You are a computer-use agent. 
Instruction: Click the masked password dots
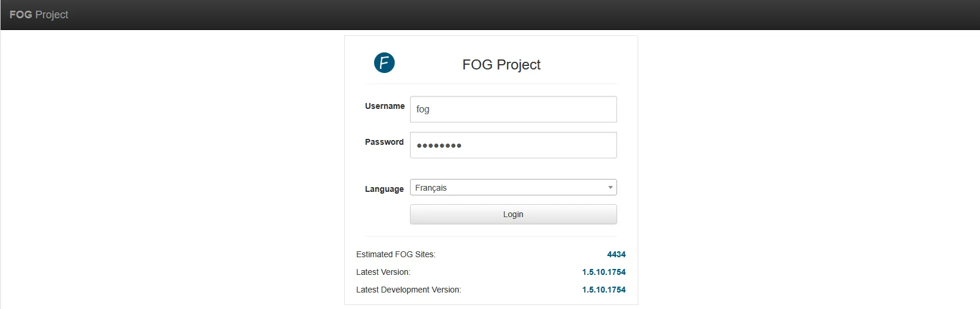[x=439, y=145]
